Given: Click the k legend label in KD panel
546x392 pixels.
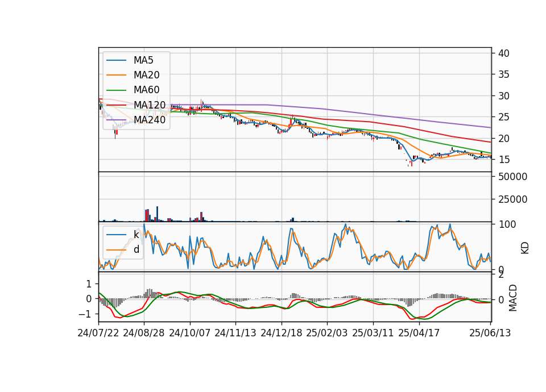Looking at the screenshot, I should click(136, 235).
